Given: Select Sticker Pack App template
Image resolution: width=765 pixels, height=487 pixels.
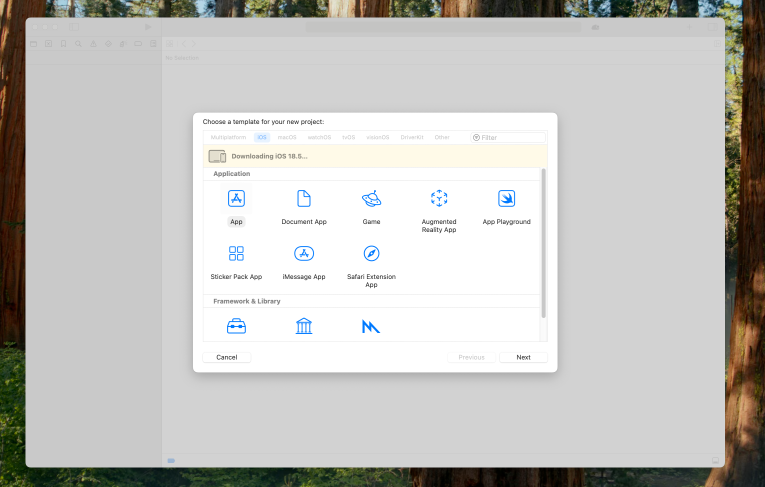Looking at the screenshot, I should click(236, 254).
